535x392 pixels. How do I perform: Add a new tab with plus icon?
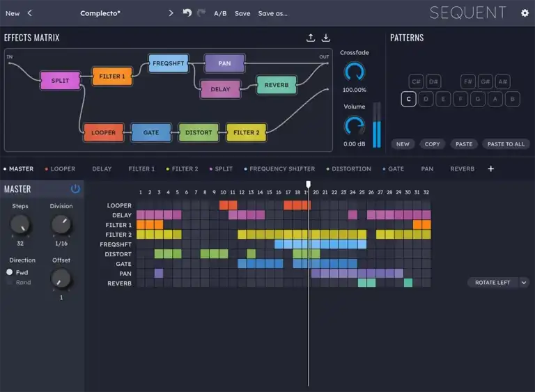pyautogui.click(x=490, y=168)
